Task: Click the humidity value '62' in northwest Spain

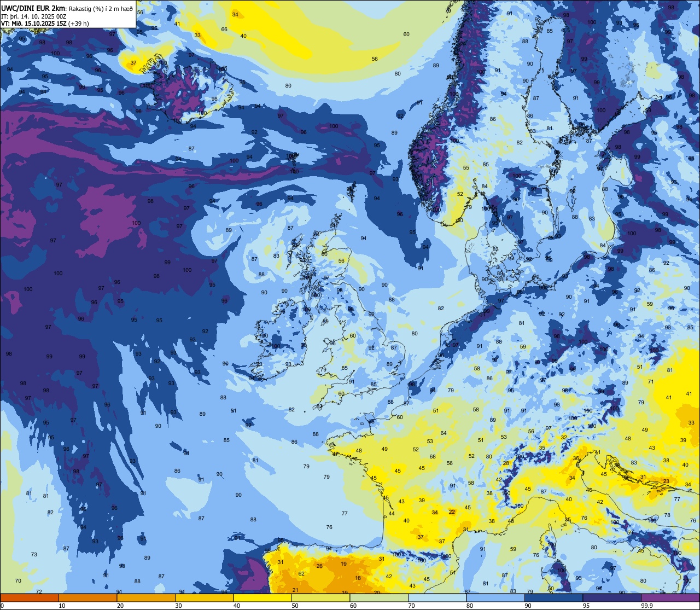Action: (x=301, y=573)
